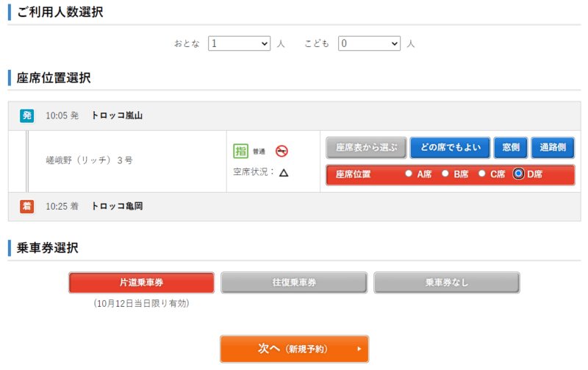The height and width of the screenshot is (370, 588).
Task: Click the green 指 reserved-seat icon
Action: tap(241, 152)
